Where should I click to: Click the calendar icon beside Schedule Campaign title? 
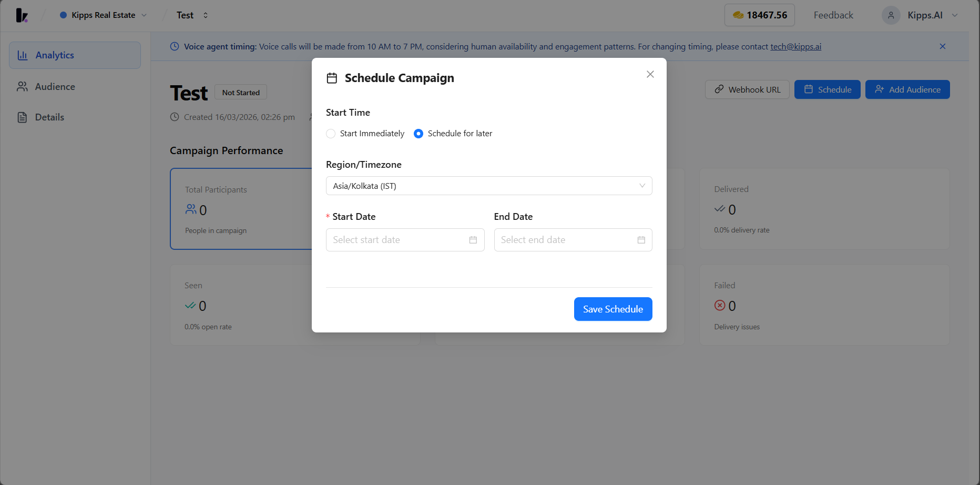tap(332, 78)
